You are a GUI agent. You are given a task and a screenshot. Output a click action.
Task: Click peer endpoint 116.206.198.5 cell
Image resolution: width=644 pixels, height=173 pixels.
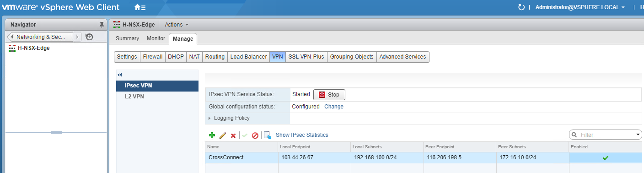pyautogui.click(x=460, y=157)
